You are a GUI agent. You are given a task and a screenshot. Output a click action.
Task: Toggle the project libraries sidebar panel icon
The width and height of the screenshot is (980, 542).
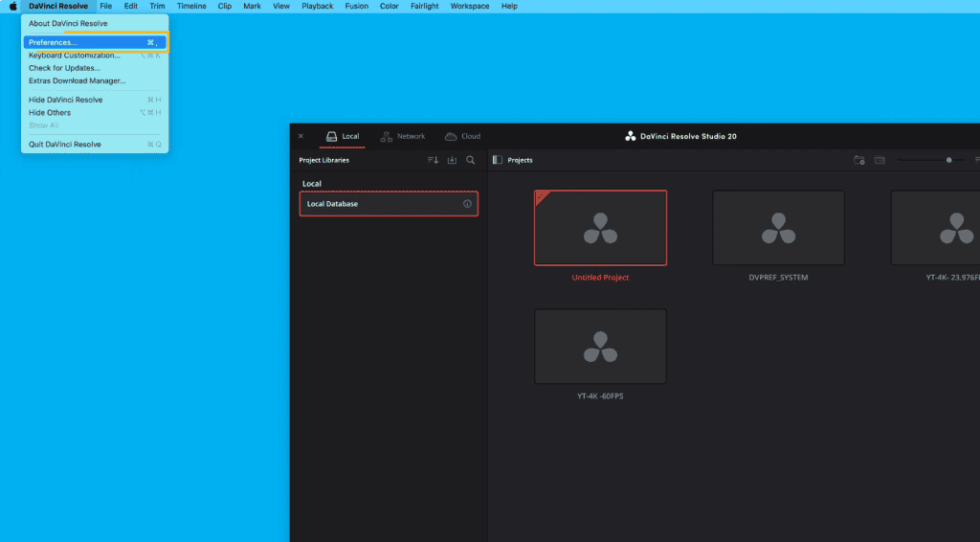pos(497,161)
